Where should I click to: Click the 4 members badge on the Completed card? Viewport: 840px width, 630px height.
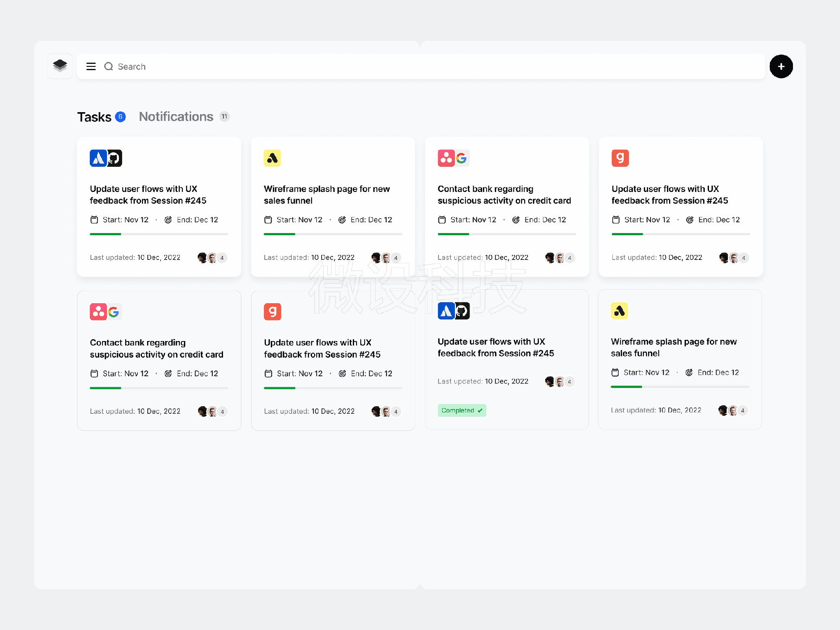click(x=570, y=381)
